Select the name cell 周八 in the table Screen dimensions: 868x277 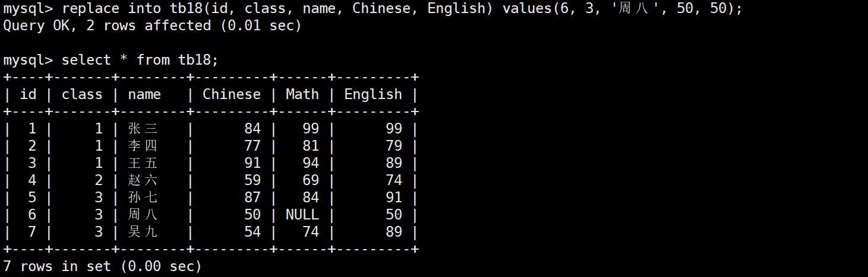click(143, 215)
